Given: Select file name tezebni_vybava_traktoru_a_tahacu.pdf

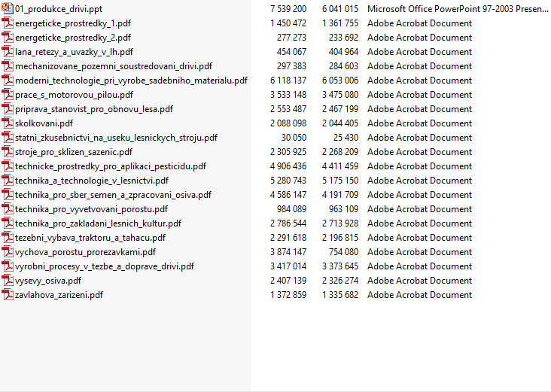Looking at the screenshot, I should [x=90, y=238].
